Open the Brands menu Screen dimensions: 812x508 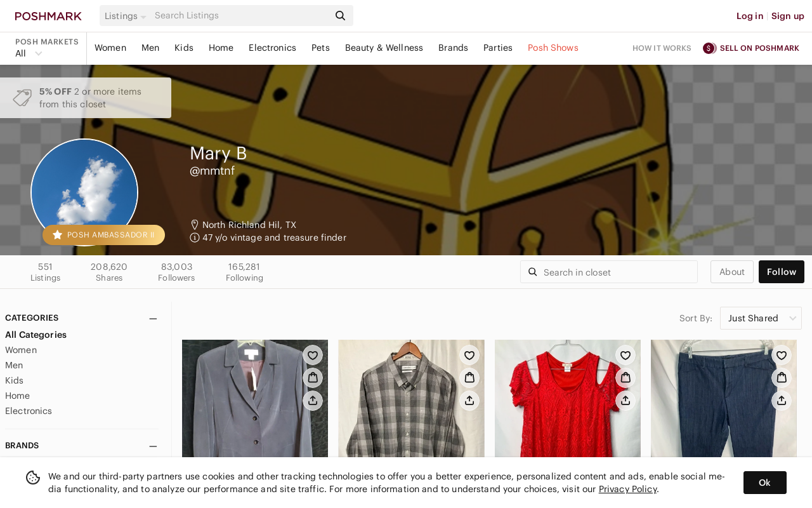[453, 48]
